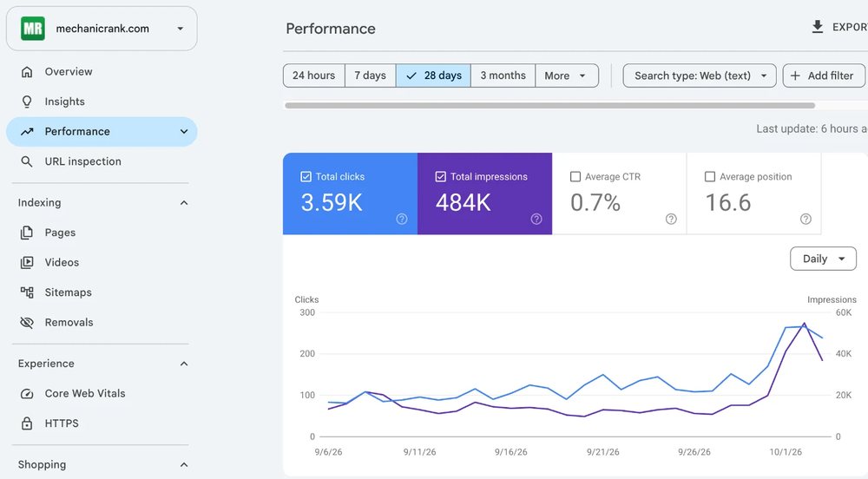Click the Export button label
The width and height of the screenshot is (868, 479).
850,27
